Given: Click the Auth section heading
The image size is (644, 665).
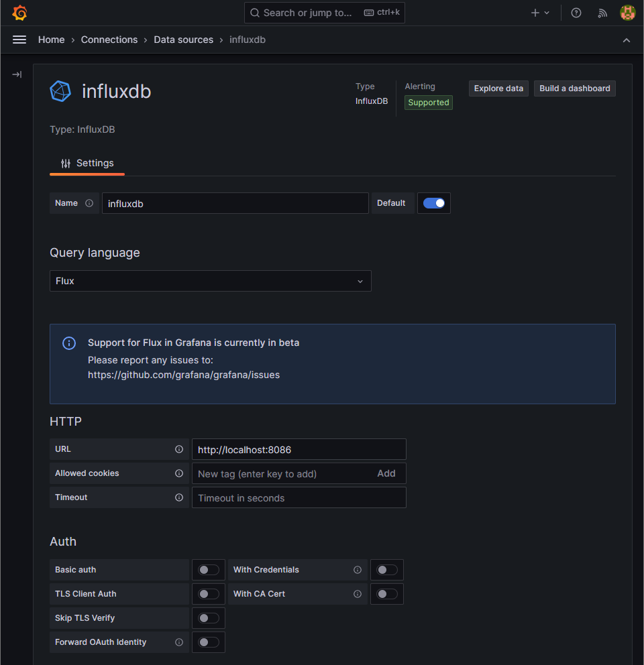Looking at the screenshot, I should (x=63, y=542).
